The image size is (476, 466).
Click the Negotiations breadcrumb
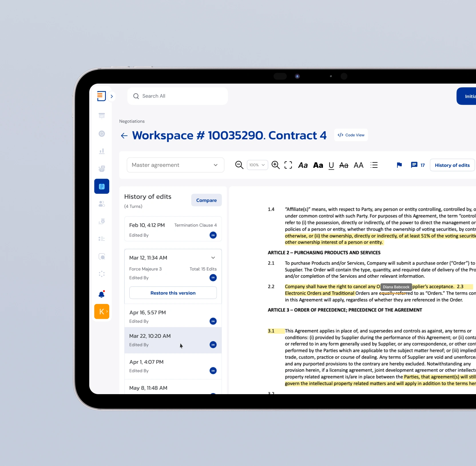pos(132,121)
